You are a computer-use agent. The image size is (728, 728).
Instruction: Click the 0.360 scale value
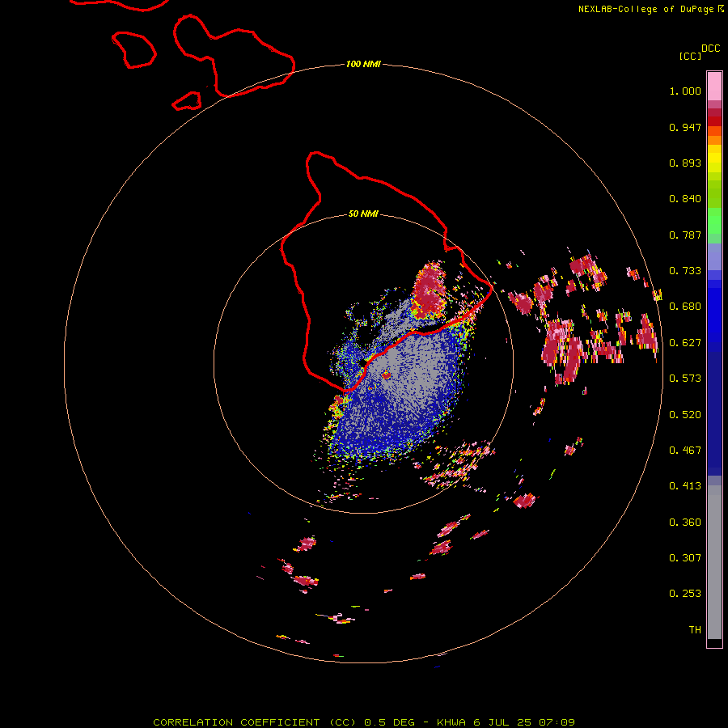pos(685,523)
